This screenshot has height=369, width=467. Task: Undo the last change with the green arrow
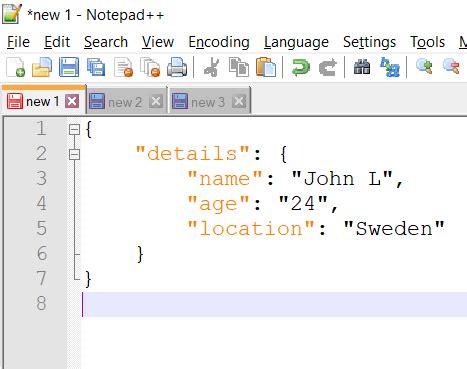[x=301, y=67]
